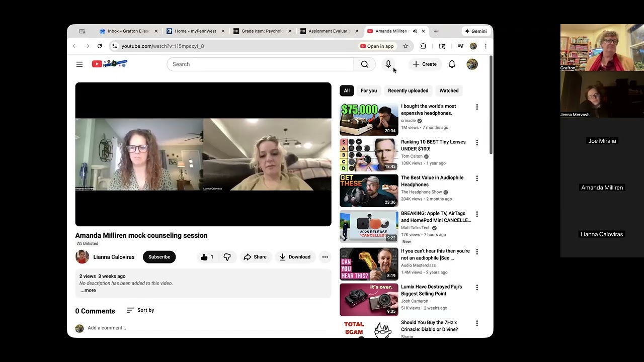644x362 pixels.
Task: Open options for the Lumix video
Action: [x=477, y=288]
